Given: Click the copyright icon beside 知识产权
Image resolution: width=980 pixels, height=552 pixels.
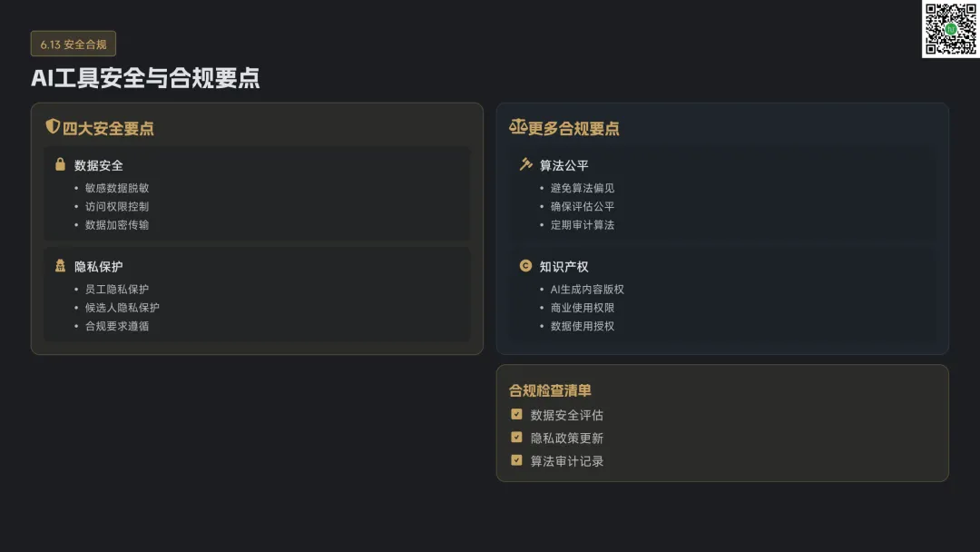Looking at the screenshot, I should 525,266.
